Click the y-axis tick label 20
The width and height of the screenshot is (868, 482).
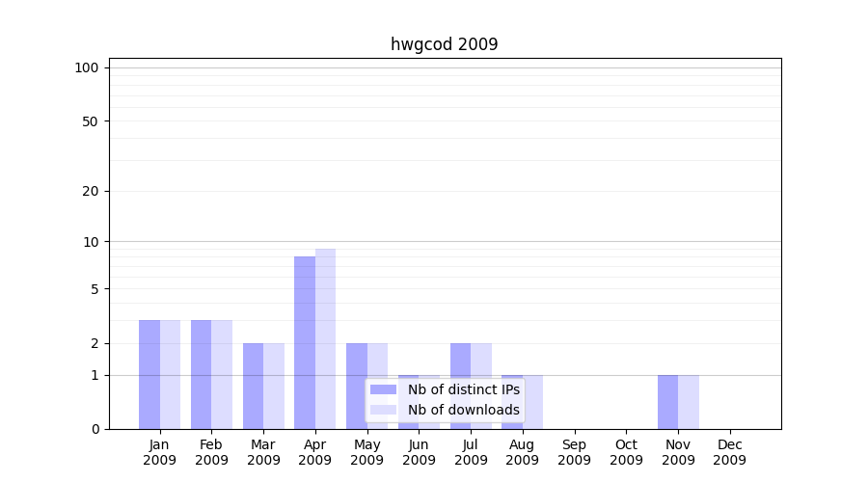click(x=91, y=191)
